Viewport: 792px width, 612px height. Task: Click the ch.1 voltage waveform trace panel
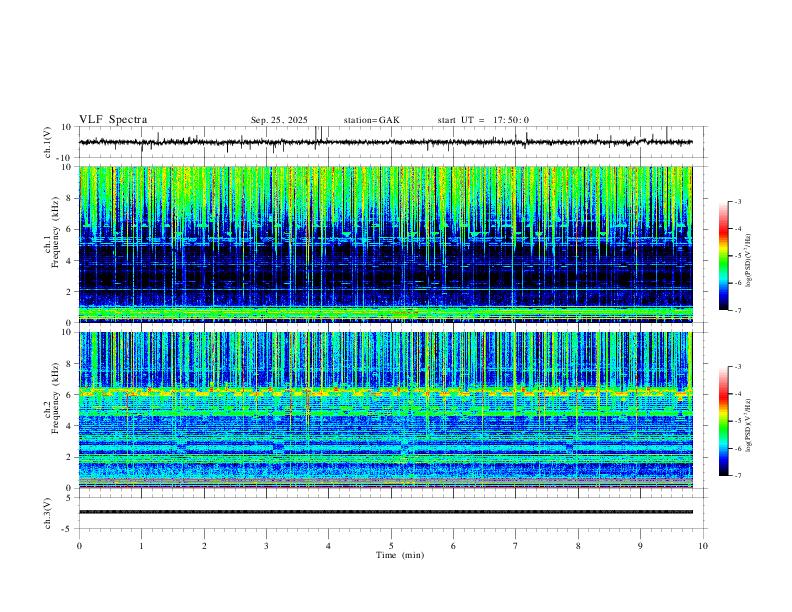pyautogui.click(x=393, y=142)
